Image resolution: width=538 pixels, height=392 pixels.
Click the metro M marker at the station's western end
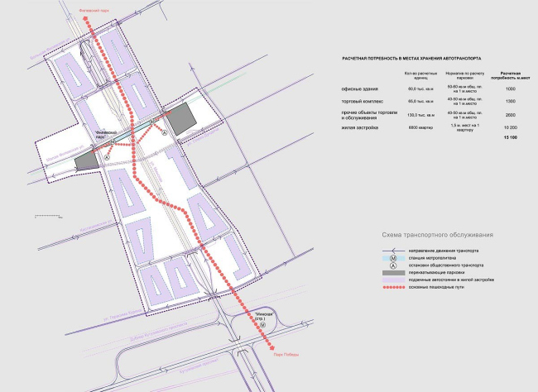click(112, 142)
